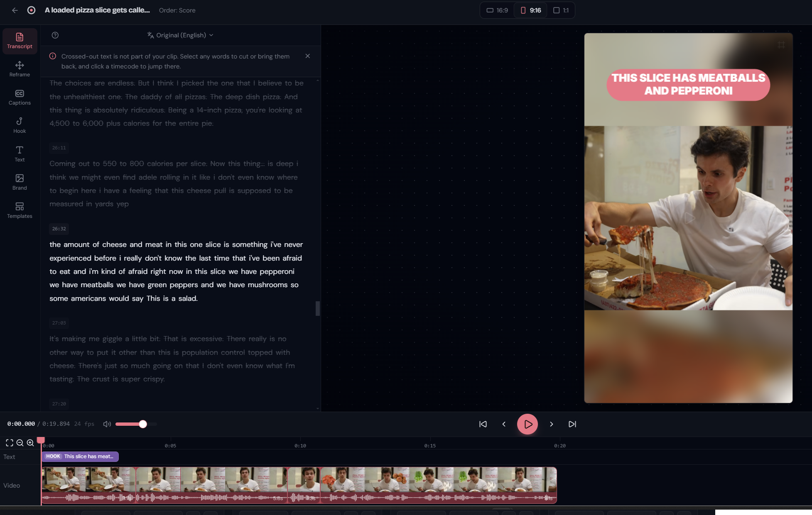The height and width of the screenshot is (515, 812).
Task: Zoom in the timeline
Action: tap(30, 443)
